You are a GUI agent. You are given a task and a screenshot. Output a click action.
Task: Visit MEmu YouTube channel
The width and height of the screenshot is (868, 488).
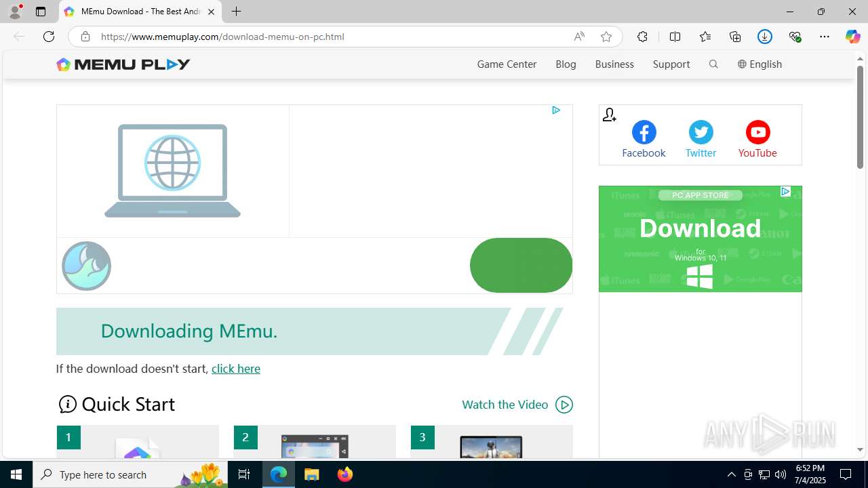pyautogui.click(x=757, y=140)
